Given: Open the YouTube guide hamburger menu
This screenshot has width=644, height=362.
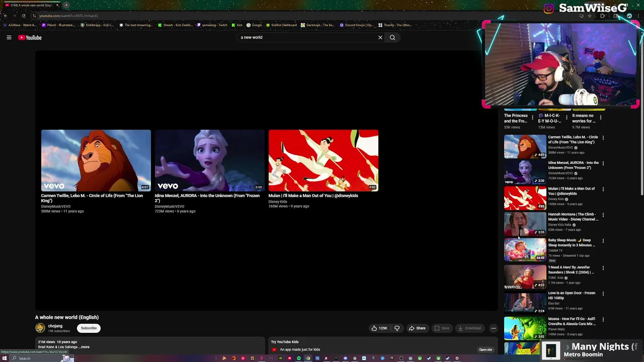Looking at the screenshot, I should [x=9, y=37].
